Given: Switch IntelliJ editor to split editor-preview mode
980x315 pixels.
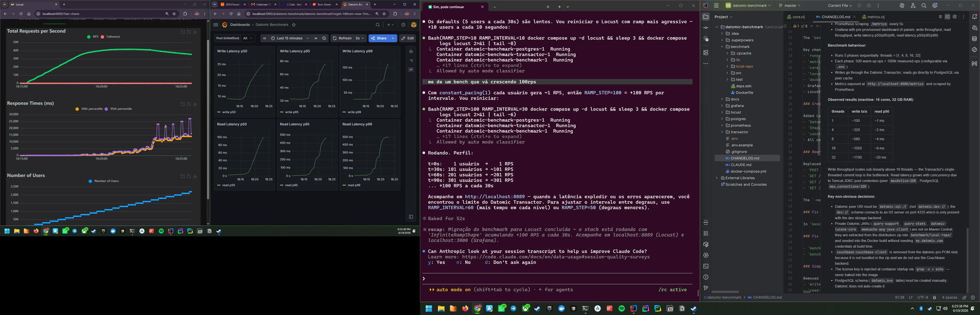Looking at the screenshot, I should pyautogui.click(x=947, y=17).
